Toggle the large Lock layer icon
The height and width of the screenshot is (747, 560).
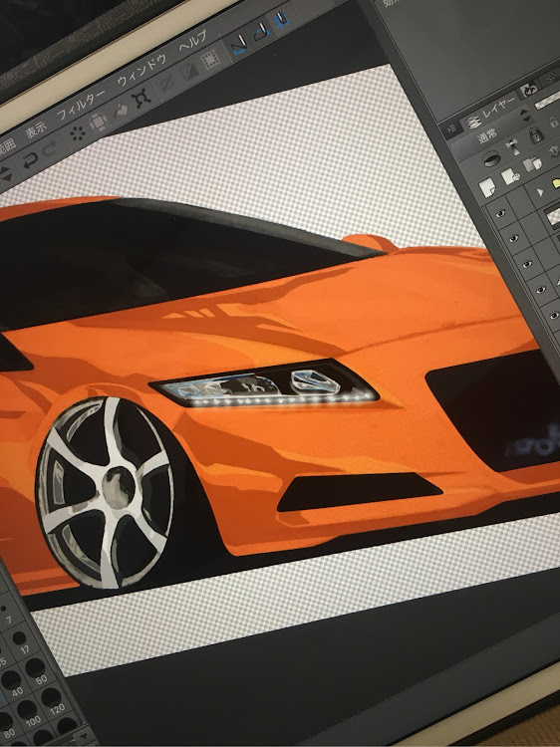pyautogui.click(x=536, y=134)
